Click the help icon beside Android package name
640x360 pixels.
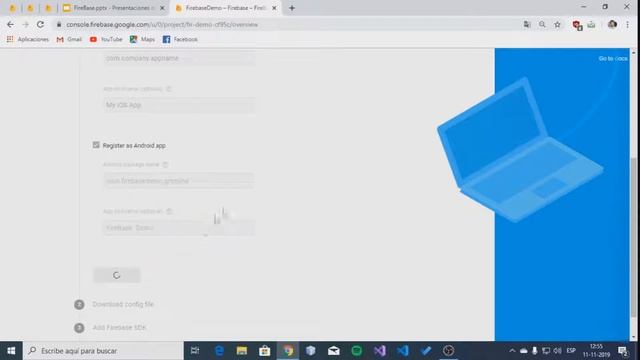pyautogui.click(x=165, y=164)
